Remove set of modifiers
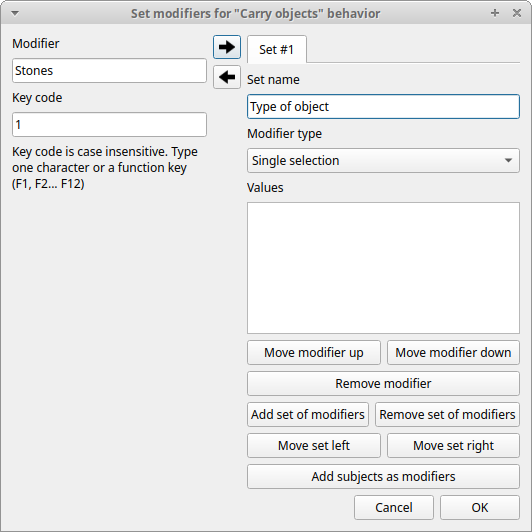Viewport: 532px width, 532px height. tap(447, 415)
